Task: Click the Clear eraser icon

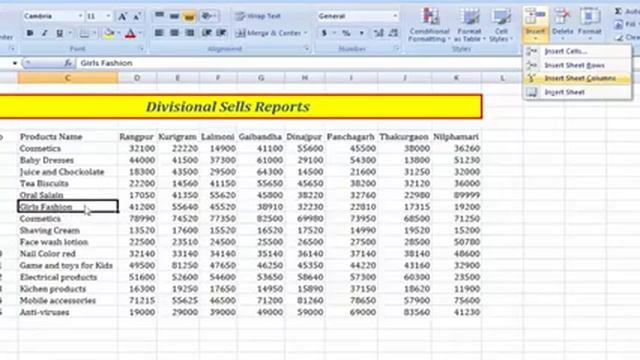Action: click(619, 37)
